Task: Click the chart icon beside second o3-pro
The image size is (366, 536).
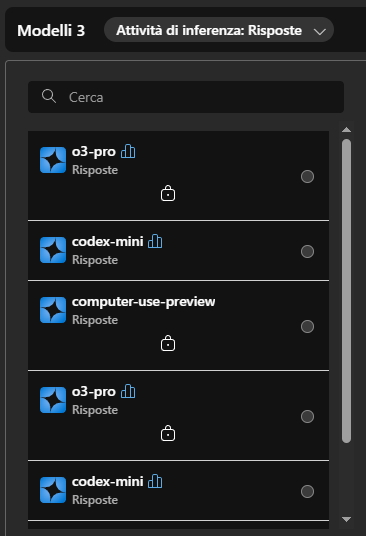Action: 128,391
